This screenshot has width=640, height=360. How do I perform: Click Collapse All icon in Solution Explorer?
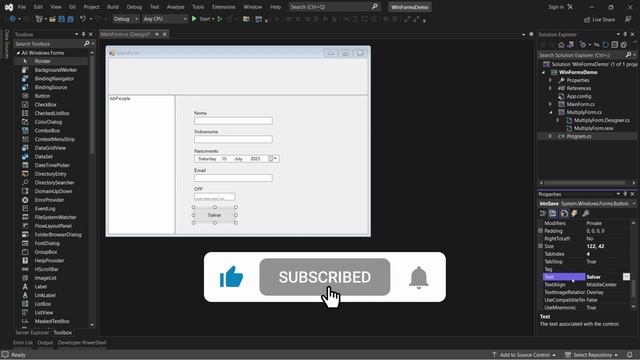click(615, 45)
